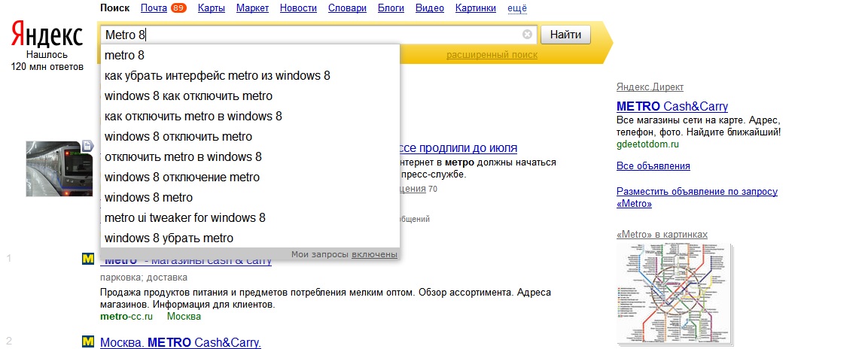Viewport: 868px width, 349px height.
Task: Open the 'Все объявления' link
Action: [x=653, y=166]
